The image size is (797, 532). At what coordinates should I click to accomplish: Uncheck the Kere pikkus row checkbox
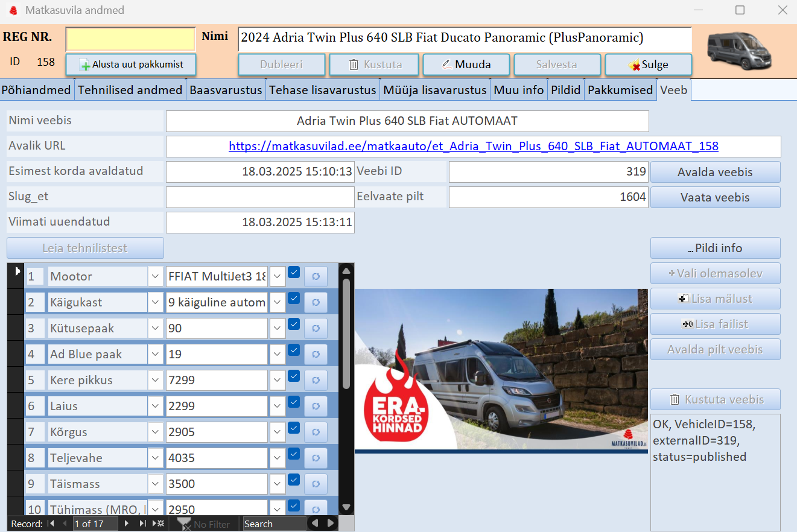tap(294, 376)
